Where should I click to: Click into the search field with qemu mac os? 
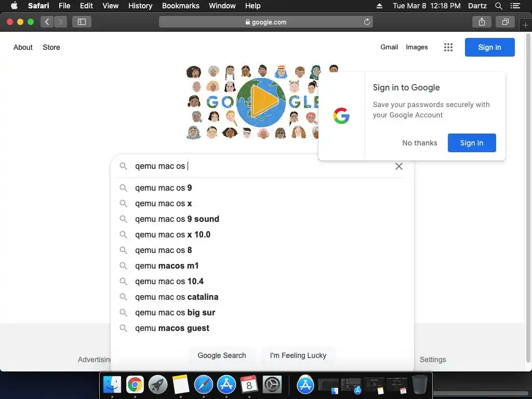click(261, 166)
